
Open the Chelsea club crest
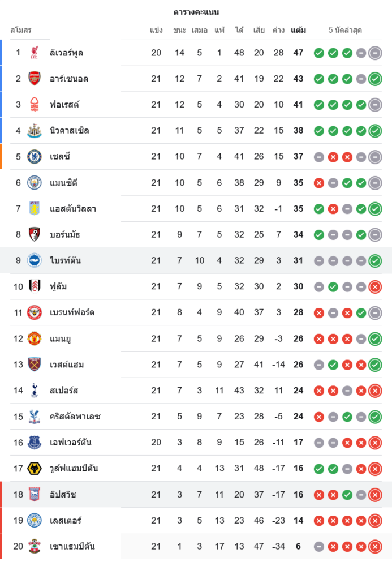coord(35,156)
